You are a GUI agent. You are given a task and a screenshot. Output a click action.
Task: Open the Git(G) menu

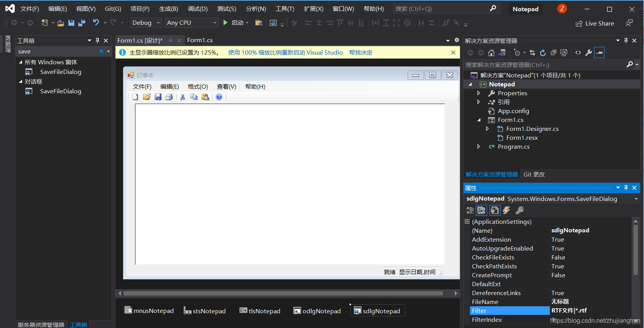click(x=113, y=9)
